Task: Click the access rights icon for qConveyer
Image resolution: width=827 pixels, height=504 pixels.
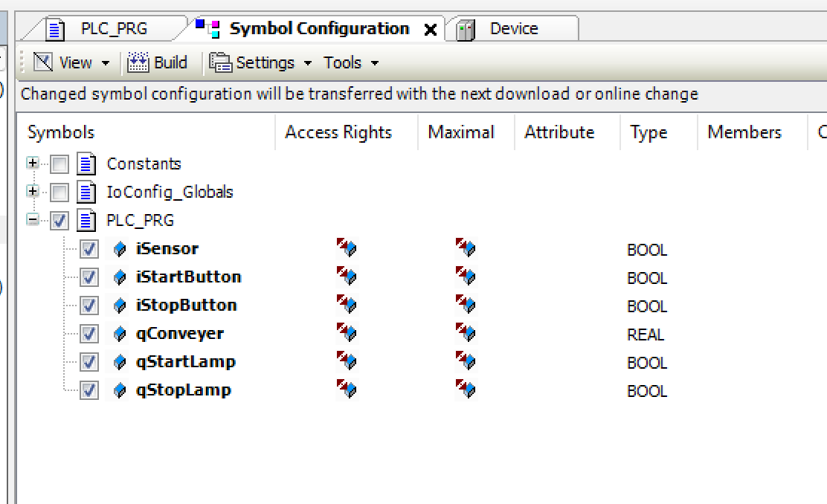Action: coord(347,334)
